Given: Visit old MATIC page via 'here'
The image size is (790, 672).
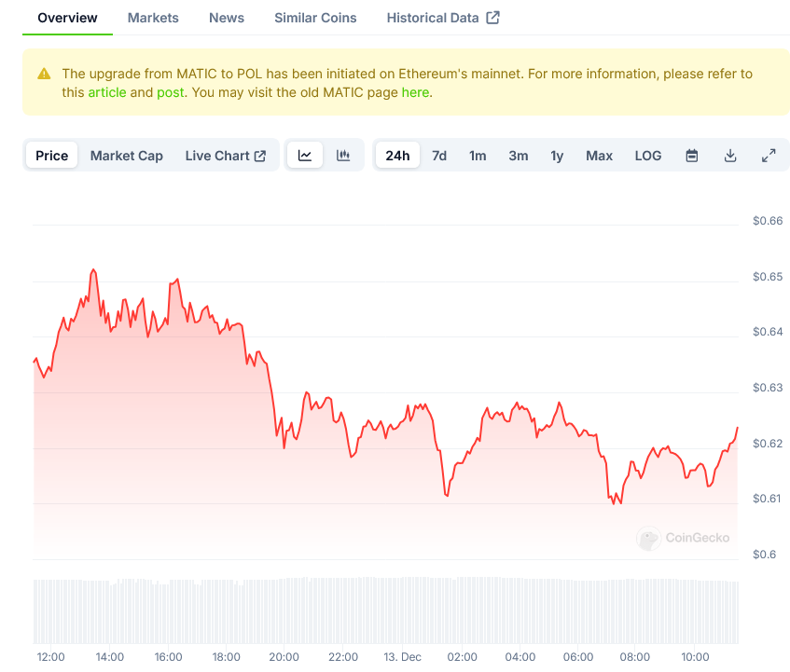Looking at the screenshot, I should click(x=415, y=92).
